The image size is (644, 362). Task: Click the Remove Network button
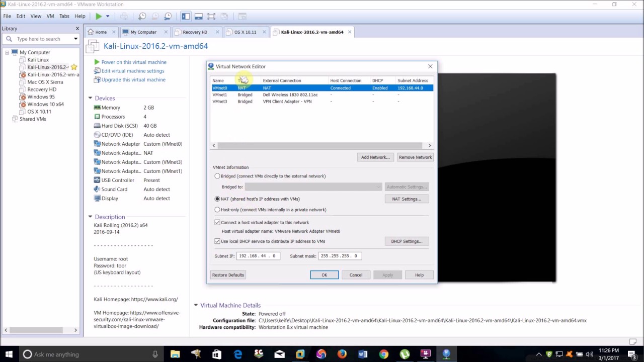click(x=415, y=157)
